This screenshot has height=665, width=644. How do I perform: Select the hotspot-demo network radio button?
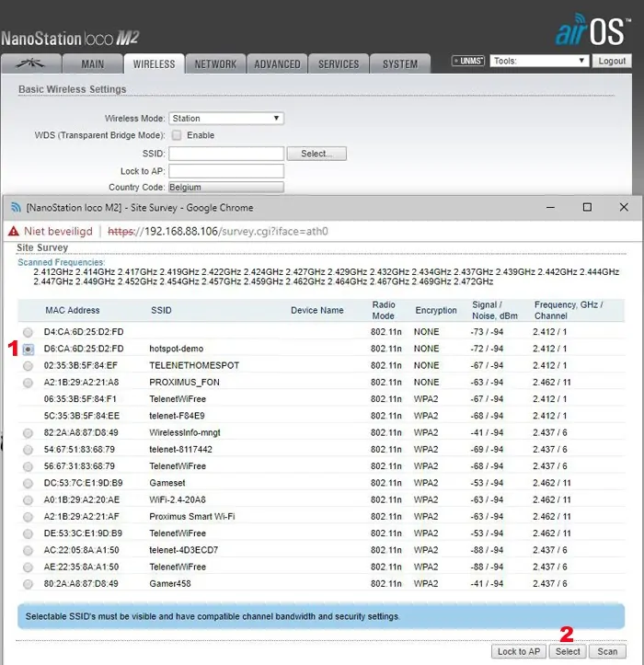click(29, 350)
